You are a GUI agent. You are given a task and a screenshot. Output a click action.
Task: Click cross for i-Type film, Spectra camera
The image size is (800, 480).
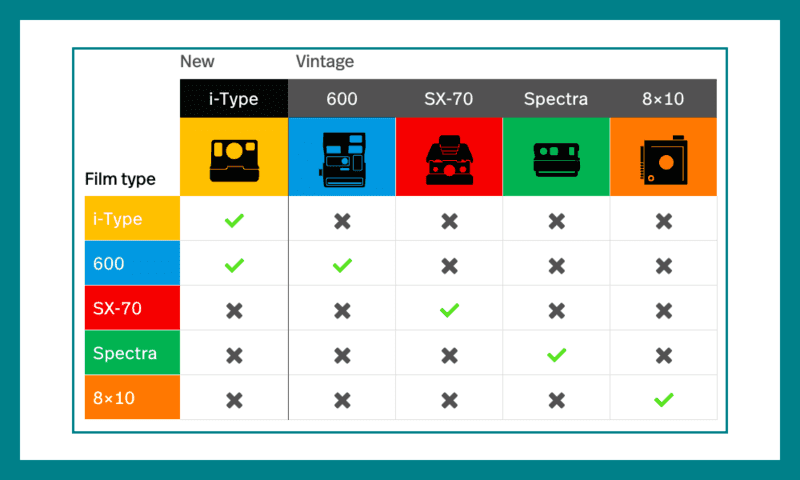pos(557,221)
